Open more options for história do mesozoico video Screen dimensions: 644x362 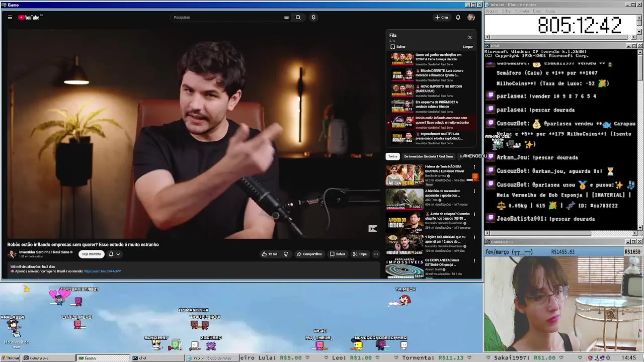[x=474, y=191]
